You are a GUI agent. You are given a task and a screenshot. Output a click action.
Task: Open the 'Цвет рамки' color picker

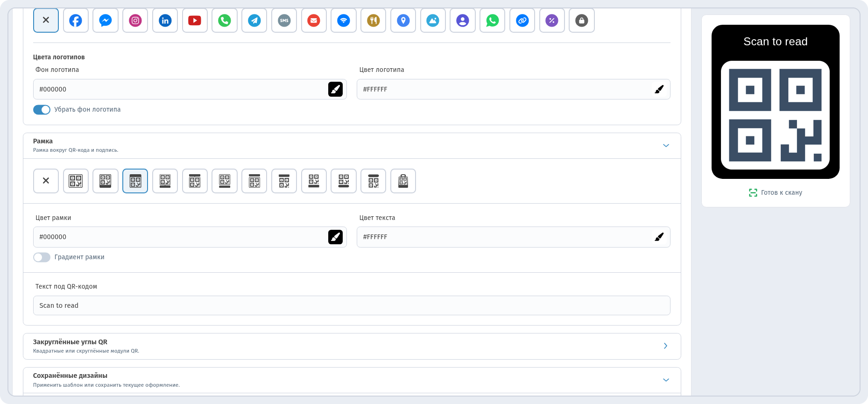click(x=335, y=237)
